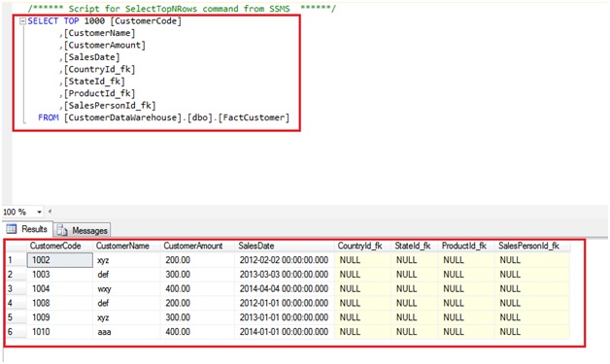Click CountryId_fk NULL cell in row 1
This screenshot has height=364, width=610.
362,260
